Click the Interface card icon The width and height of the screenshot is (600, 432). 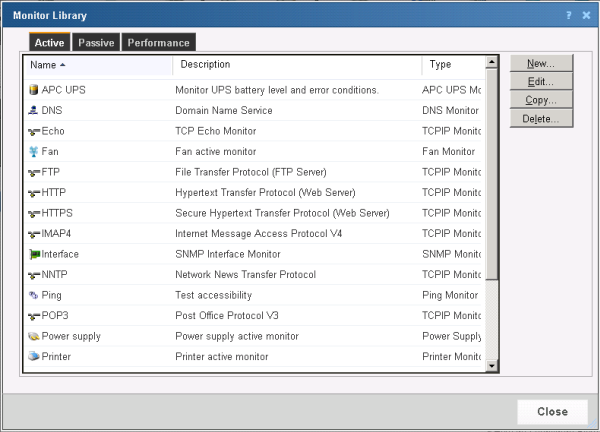click(34, 254)
